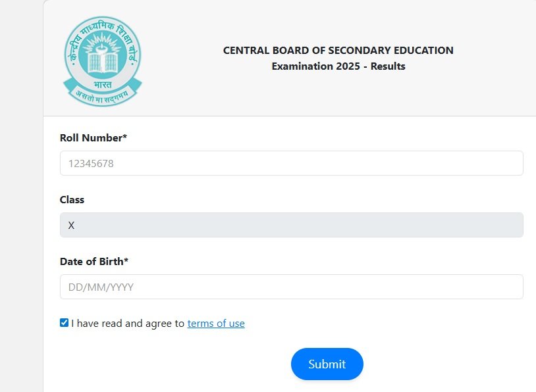Viewport: 536px width, 392px height.
Task: Click the 12345678 placeholder text
Action: 91,164
